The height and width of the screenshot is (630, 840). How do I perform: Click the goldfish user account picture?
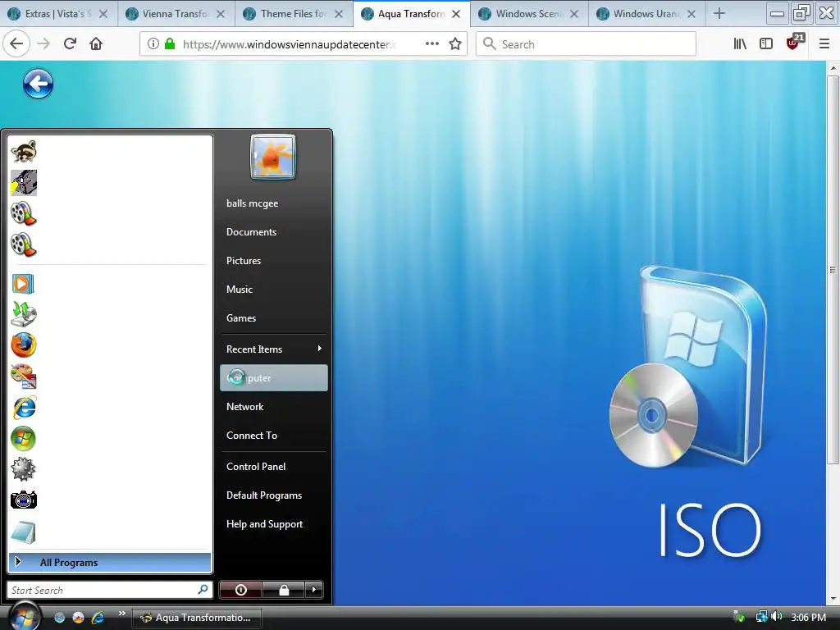click(273, 157)
